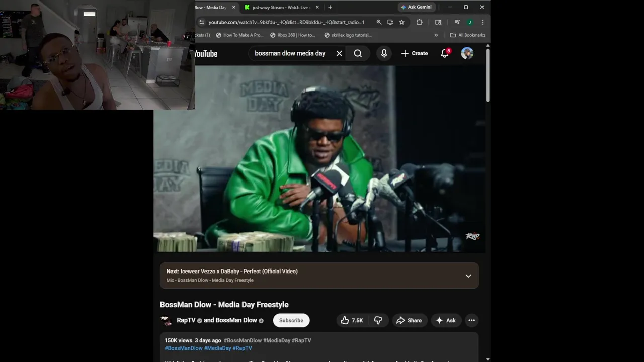
Task: Open the RapTV channel name link
Action: [186, 320]
